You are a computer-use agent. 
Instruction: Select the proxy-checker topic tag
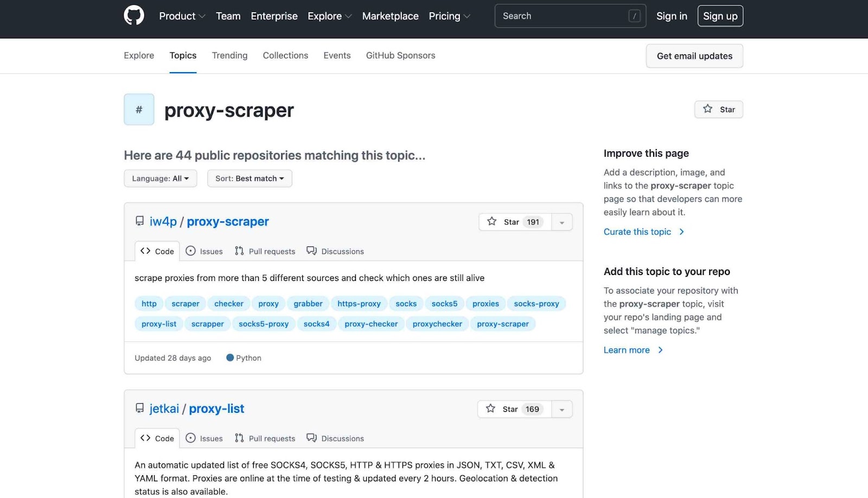pos(371,324)
